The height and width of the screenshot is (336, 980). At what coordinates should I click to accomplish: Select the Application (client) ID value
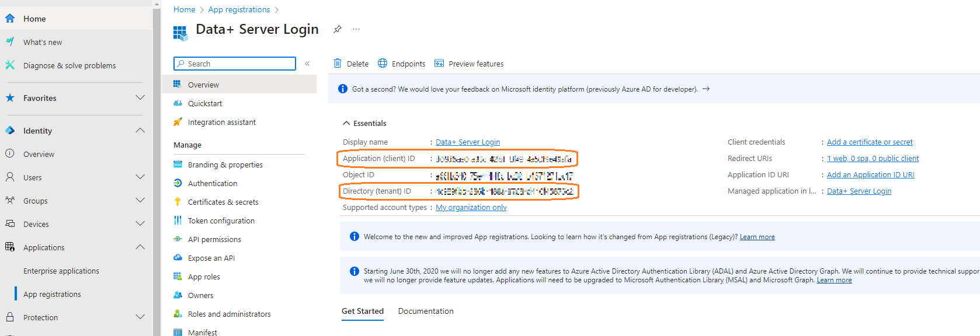tap(504, 159)
